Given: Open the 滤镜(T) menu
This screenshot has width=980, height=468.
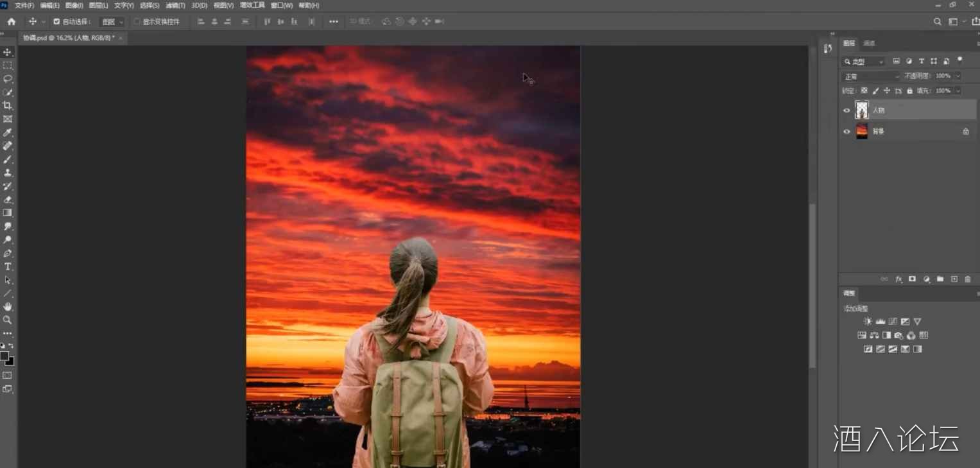Looking at the screenshot, I should pyautogui.click(x=175, y=5).
